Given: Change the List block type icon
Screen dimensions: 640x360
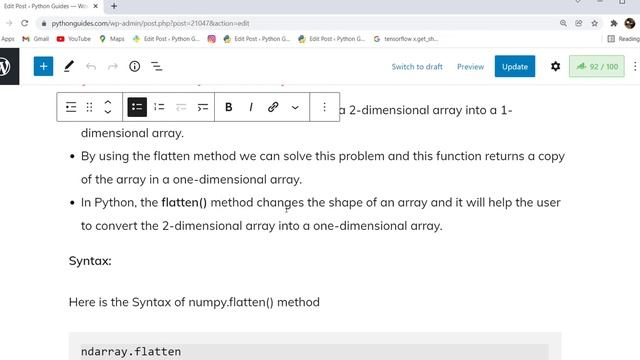Looking at the screenshot, I should pos(71,107).
